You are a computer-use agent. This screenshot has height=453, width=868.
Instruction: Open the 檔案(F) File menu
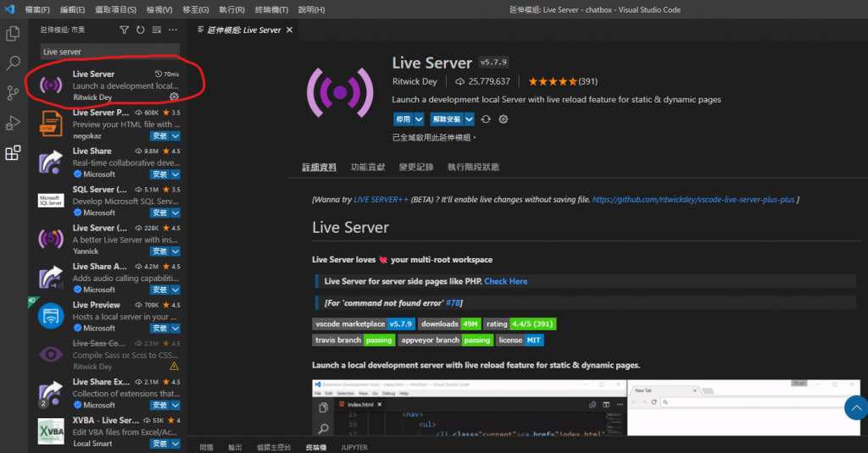point(37,9)
